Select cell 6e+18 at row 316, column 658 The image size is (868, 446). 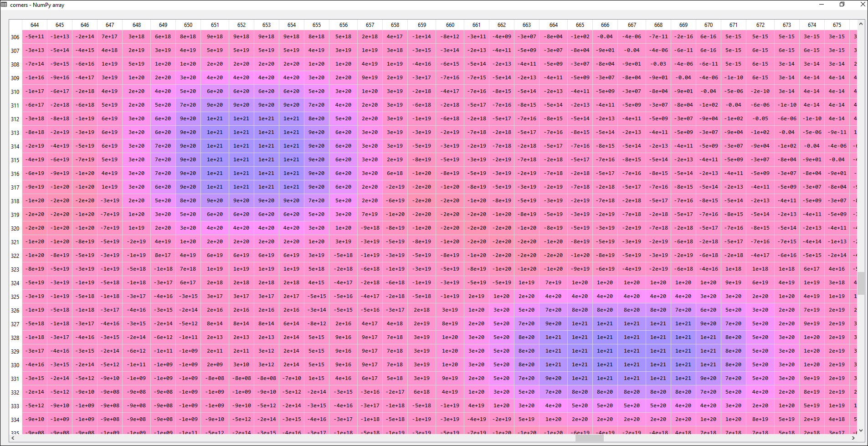395,173
